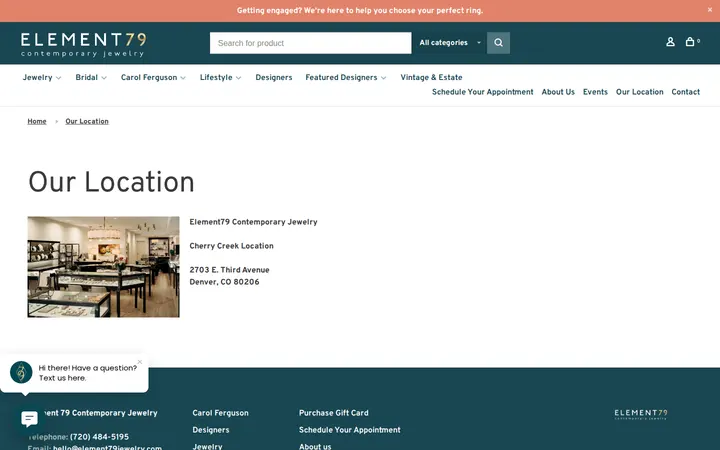Click the Element79 footer logo
Viewport: 720px width, 450px height.
[641, 415]
